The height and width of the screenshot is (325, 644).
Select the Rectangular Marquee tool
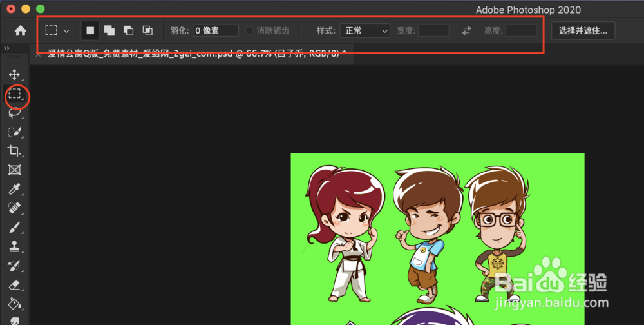click(15, 94)
